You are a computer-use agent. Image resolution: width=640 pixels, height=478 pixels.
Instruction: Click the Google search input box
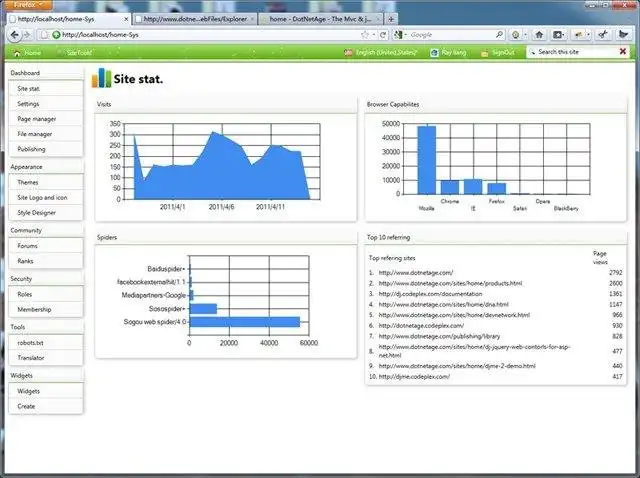451,35
